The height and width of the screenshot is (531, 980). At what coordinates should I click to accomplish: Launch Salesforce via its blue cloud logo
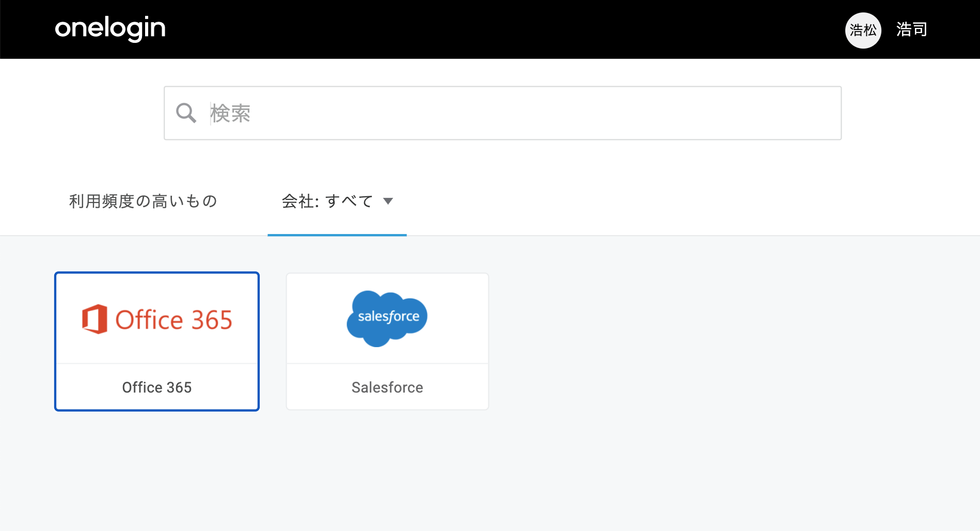pyautogui.click(x=387, y=318)
